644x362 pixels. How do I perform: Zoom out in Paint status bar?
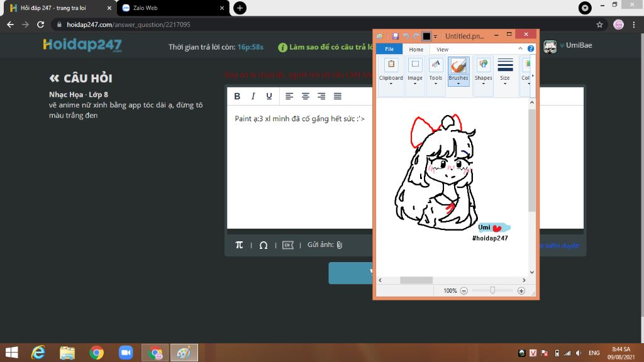[x=464, y=290]
